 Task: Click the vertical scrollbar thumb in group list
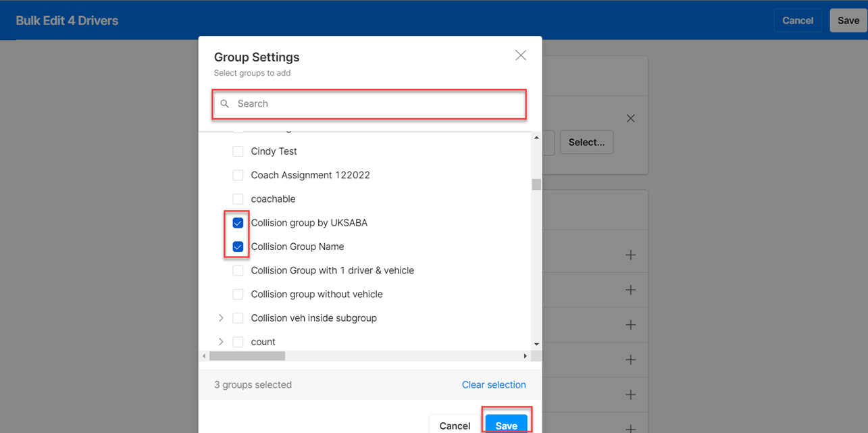536,184
